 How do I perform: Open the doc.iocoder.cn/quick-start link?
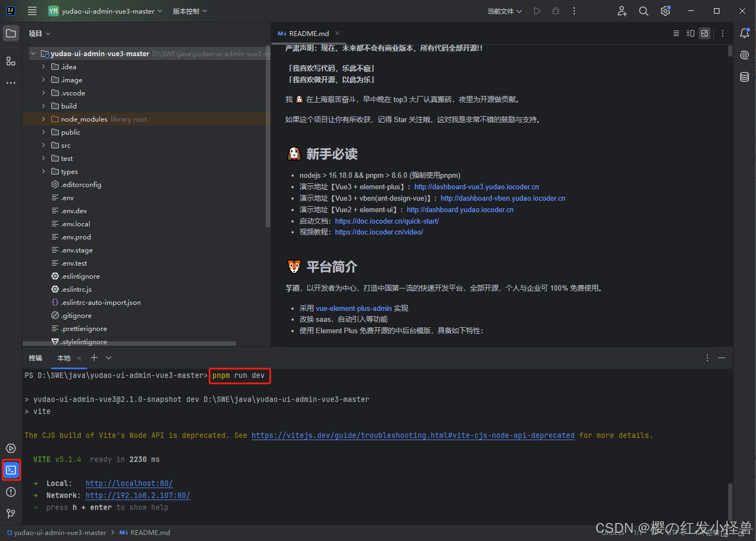click(387, 221)
